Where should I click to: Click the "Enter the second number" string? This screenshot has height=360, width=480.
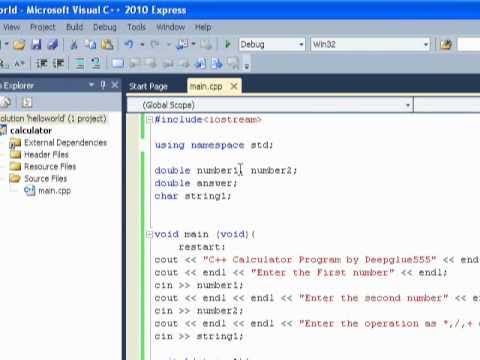373,298
